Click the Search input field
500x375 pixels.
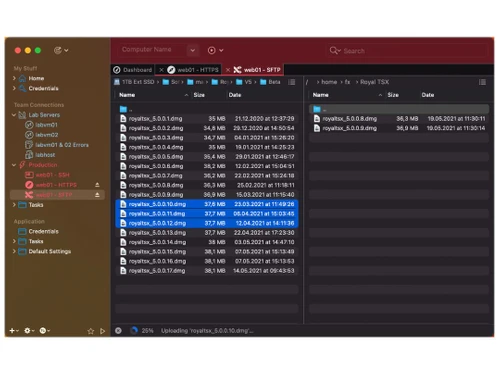407,51
